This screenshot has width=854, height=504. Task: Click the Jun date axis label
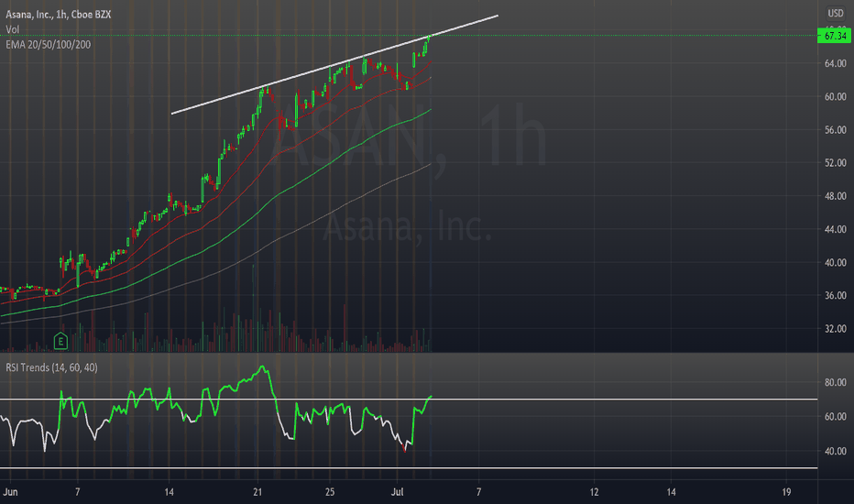[x=10, y=492]
